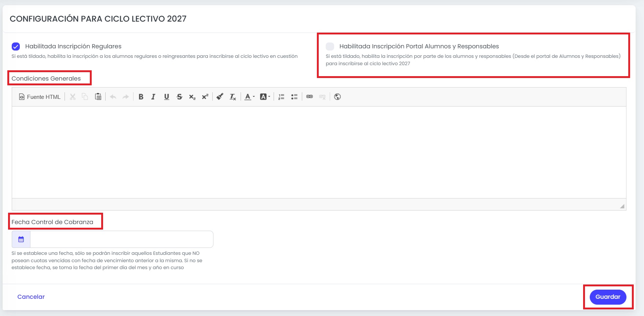
Task: Toggle Bold formatting
Action: [x=141, y=97]
